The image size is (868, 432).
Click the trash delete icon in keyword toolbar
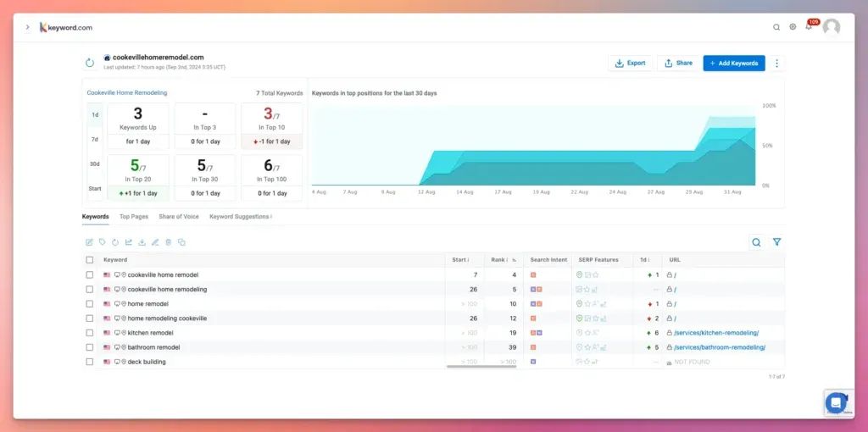pyautogui.click(x=168, y=242)
